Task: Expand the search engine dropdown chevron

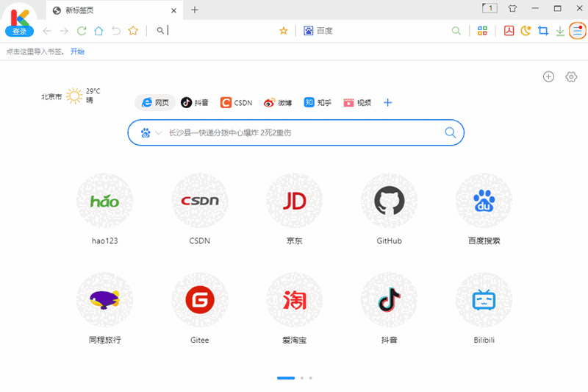Action: pyautogui.click(x=159, y=132)
